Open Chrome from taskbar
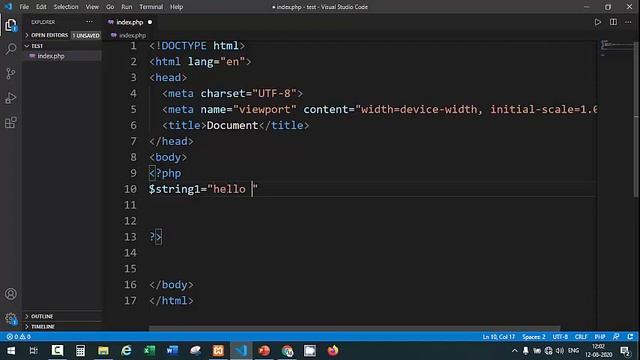Image resolution: width=640 pixels, height=360 pixels. pos(287,351)
